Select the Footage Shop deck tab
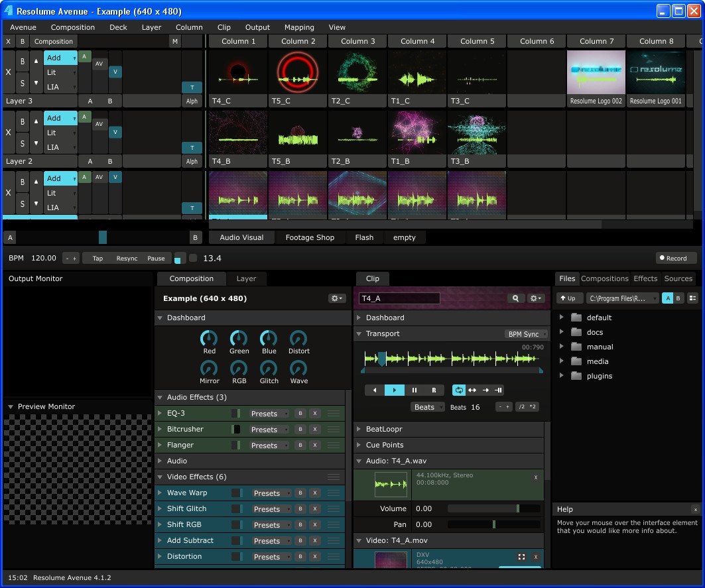Viewport: 705px width, 588px height. point(310,237)
